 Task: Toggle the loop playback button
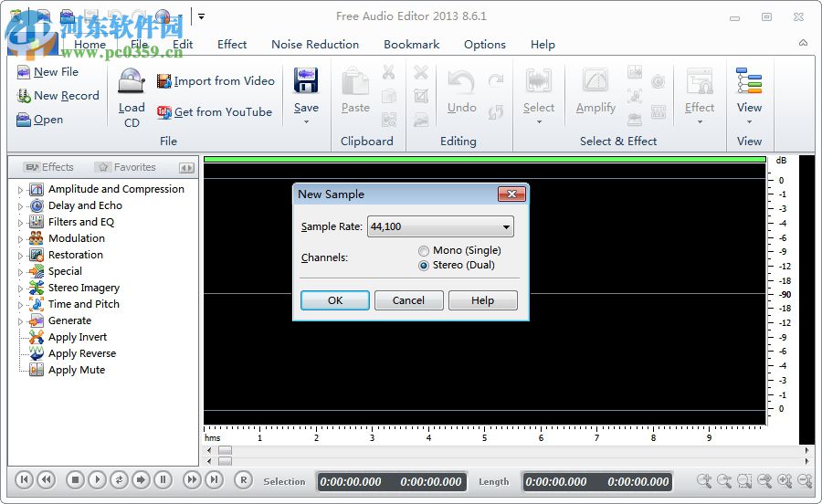pos(119,479)
